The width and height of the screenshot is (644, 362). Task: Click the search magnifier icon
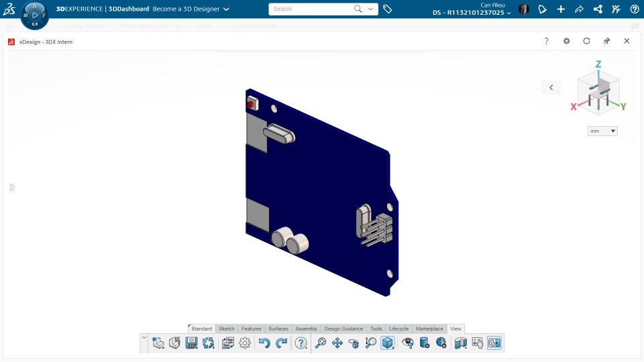pyautogui.click(x=358, y=9)
